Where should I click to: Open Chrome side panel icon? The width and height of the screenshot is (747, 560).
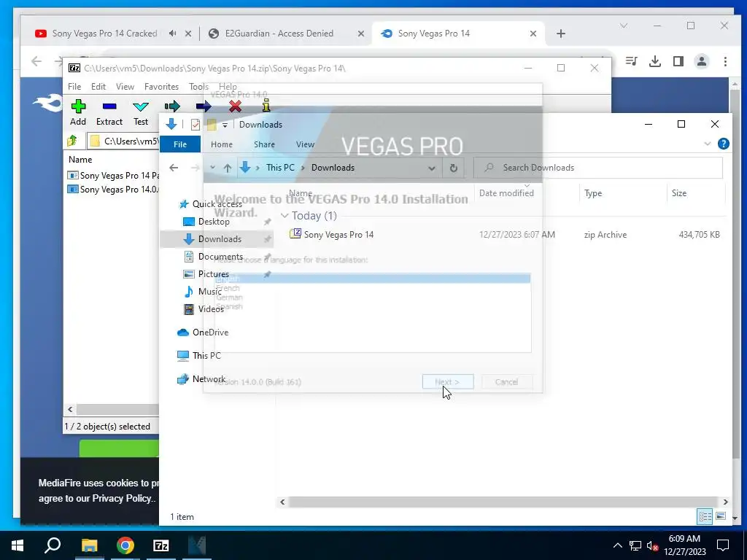pos(678,61)
